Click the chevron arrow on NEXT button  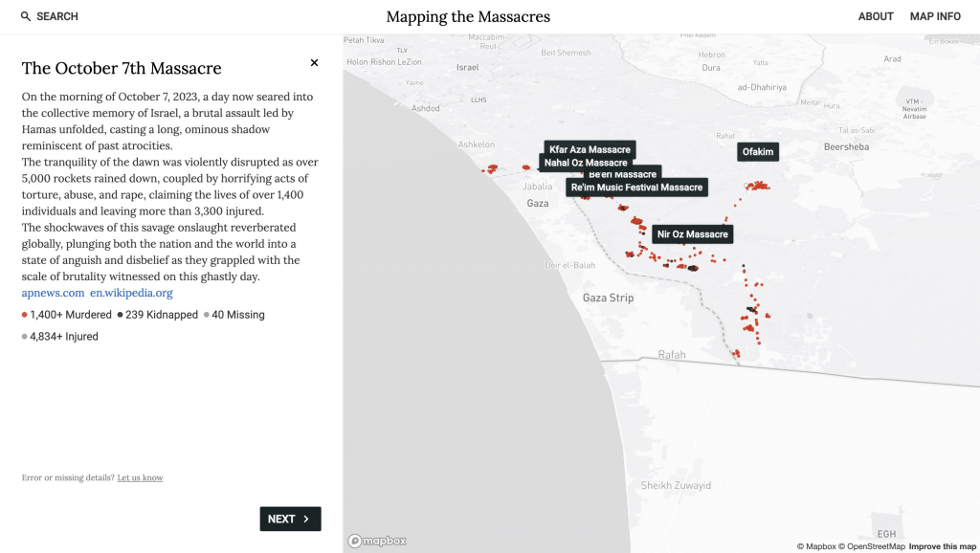pos(306,519)
